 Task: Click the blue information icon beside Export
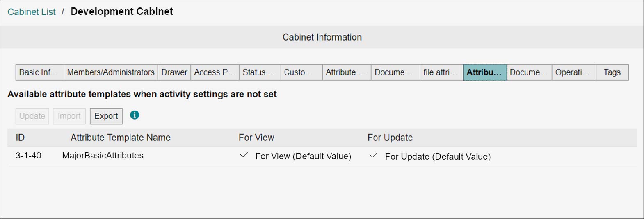coord(135,115)
